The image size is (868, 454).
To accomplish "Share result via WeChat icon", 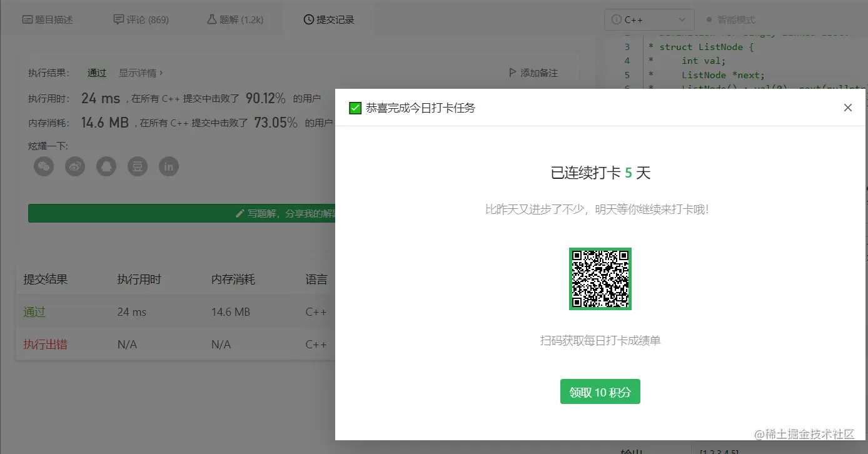I will point(44,166).
